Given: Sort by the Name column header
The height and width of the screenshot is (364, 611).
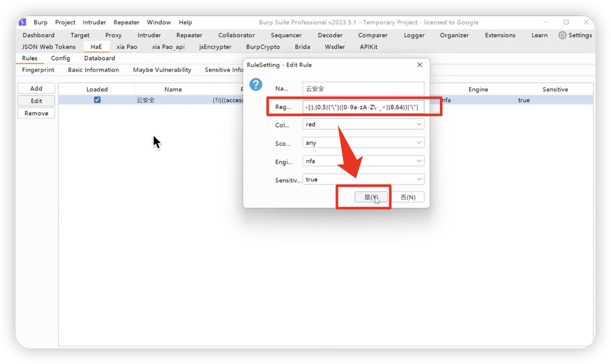Looking at the screenshot, I should [x=173, y=89].
